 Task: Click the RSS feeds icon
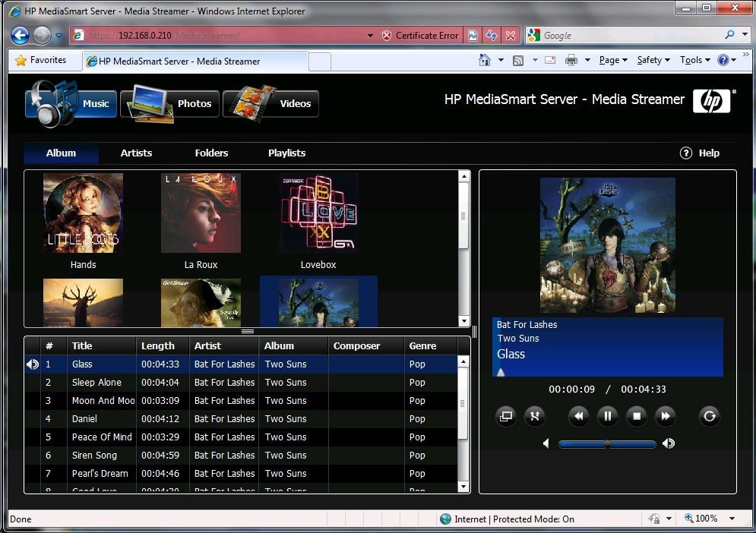coord(518,60)
